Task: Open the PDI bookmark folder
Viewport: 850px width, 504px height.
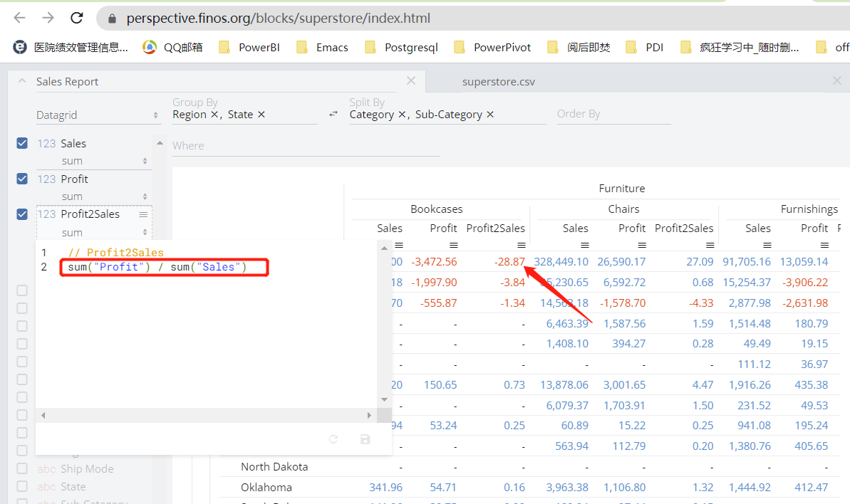Action: point(644,48)
